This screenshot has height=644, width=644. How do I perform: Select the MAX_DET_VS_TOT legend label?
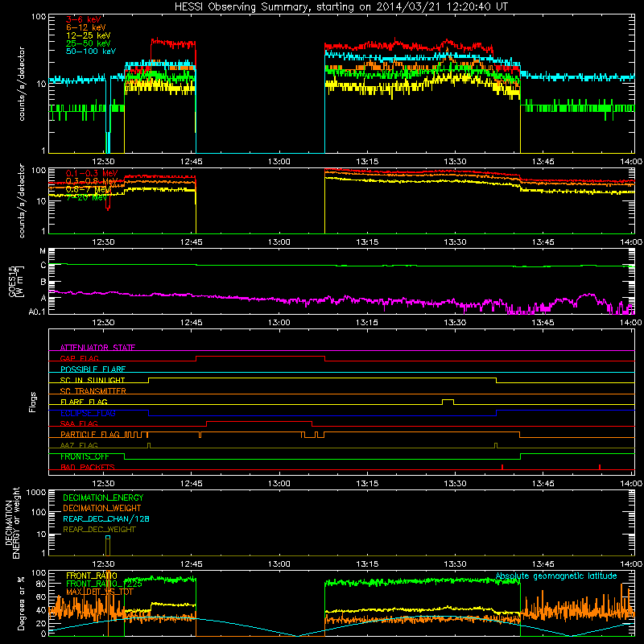100,592
